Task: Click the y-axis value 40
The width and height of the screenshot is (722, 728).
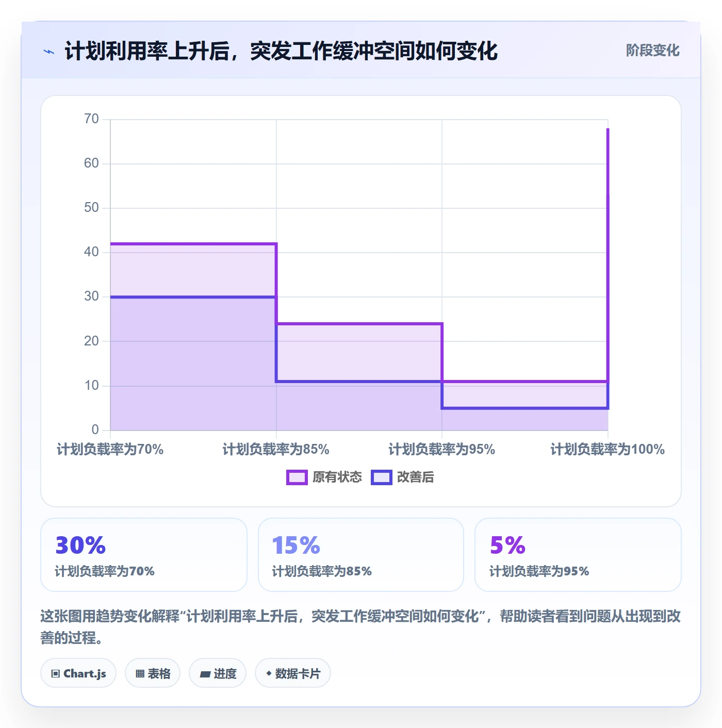Action: click(x=91, y=252)
